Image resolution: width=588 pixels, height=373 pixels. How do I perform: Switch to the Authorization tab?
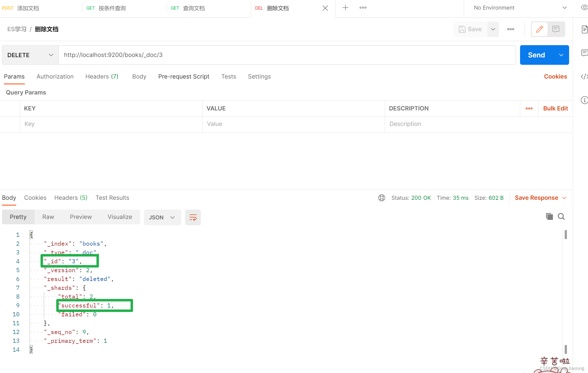[55, 76]
